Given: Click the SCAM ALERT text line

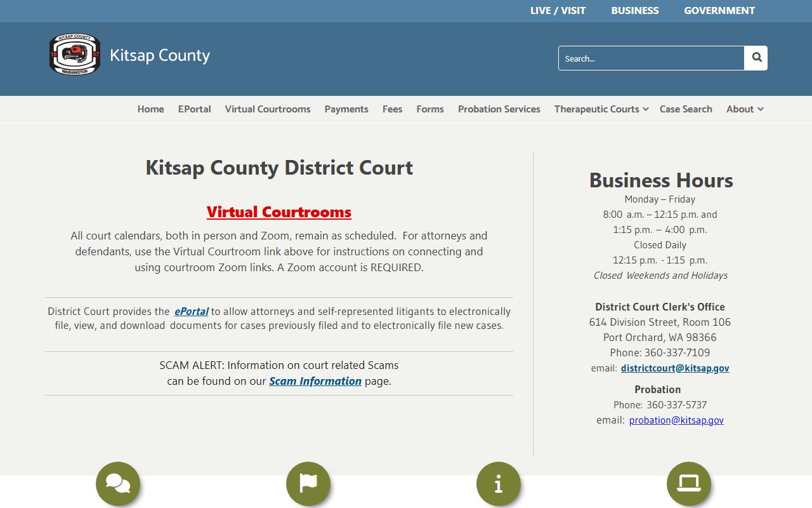Looking at the screenshot, I should pos(279,365).
